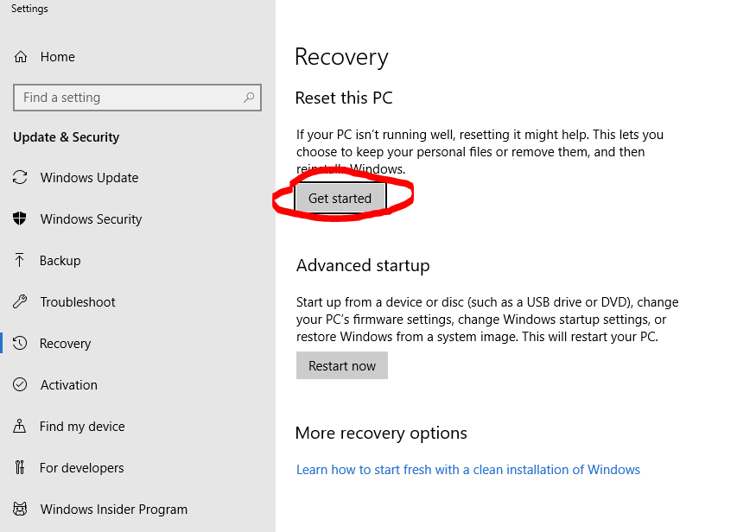
Task: Open For developers settings
Action: click(x=138, y=467)
